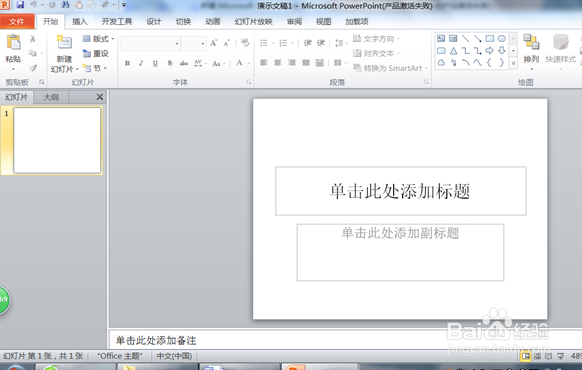Click the Clear Formatting icon
The height and width of the screenshot is (370, 582).
tap(245, 43)
